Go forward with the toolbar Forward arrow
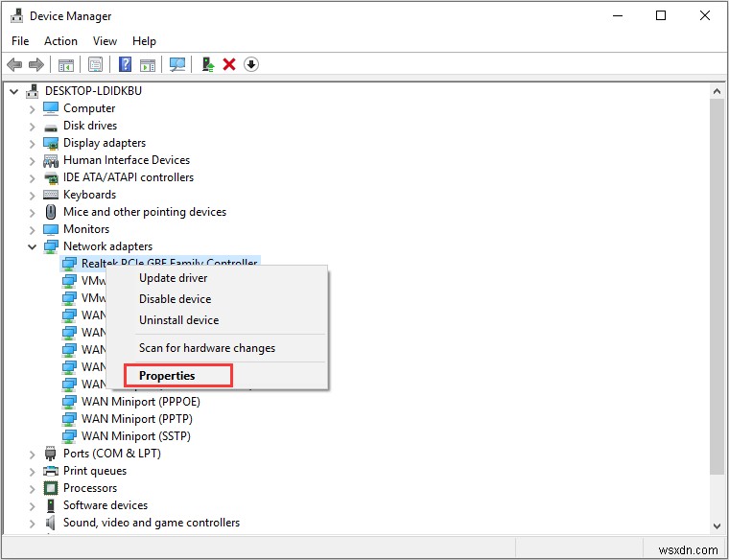The image size is (729, 560). 36,64
